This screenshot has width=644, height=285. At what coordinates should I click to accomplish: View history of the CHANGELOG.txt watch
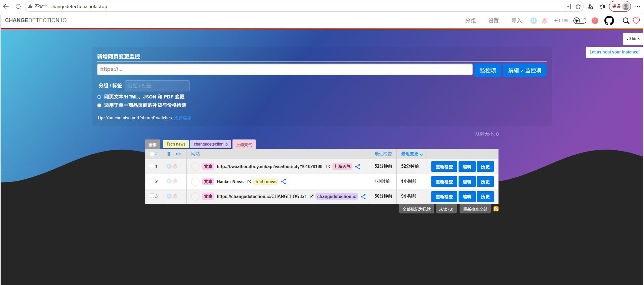coord(485,197)
